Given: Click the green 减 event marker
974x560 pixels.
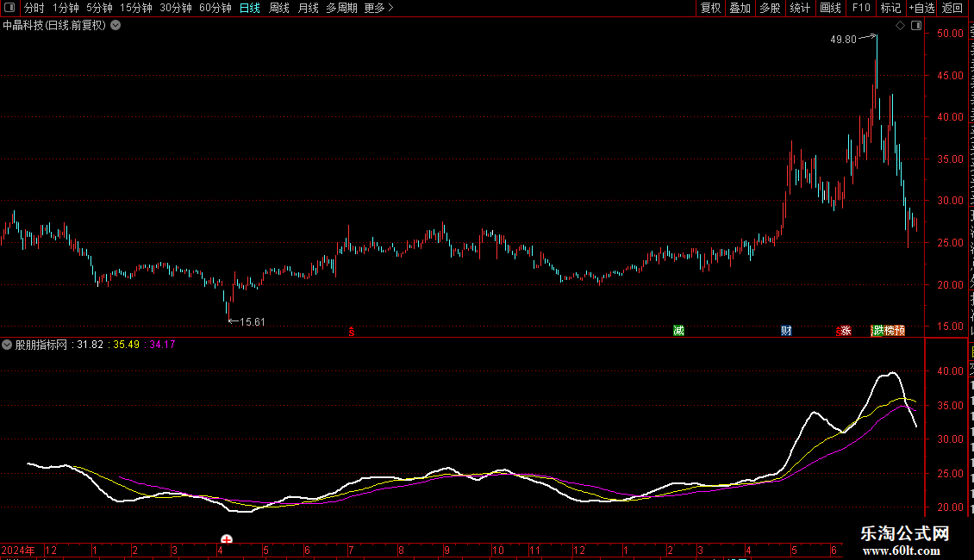Looking at the screenshot, I should click(x=679, y=330).
